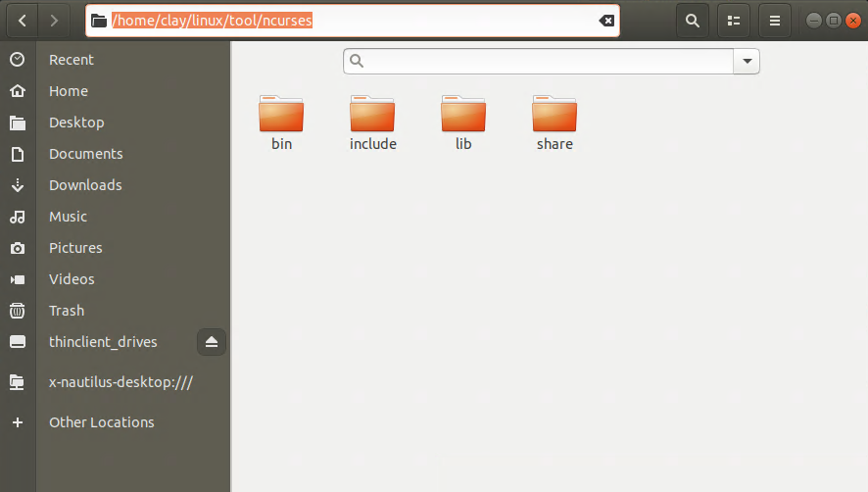Click the lib folder name label

463,144
